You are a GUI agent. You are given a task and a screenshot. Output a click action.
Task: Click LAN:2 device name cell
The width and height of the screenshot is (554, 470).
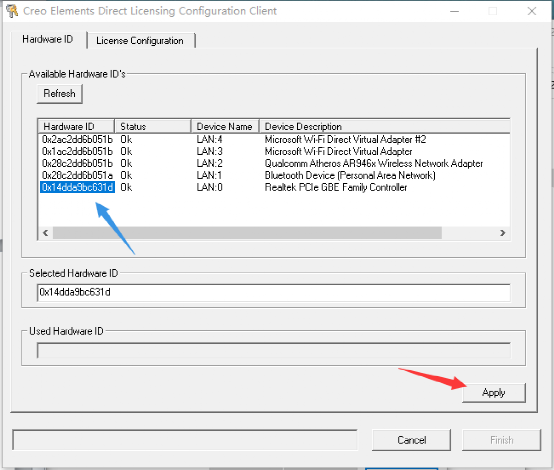pyautogui.click(x=210, y=164)
